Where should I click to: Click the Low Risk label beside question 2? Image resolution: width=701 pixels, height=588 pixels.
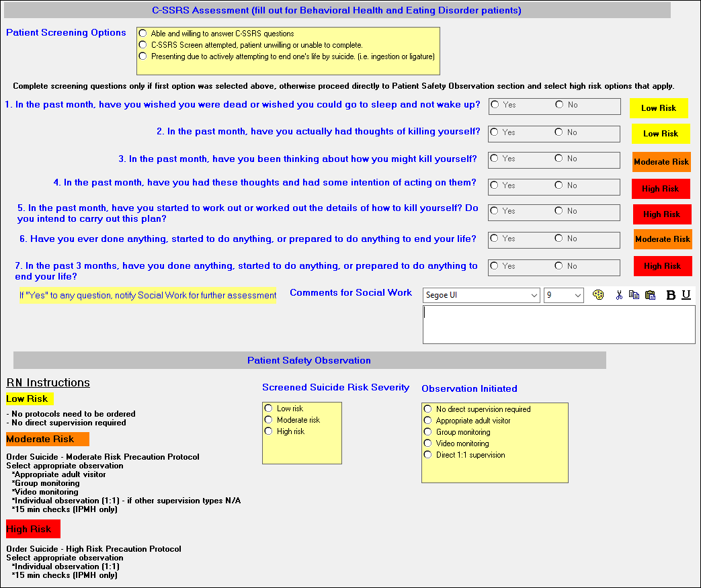point(660,134)
